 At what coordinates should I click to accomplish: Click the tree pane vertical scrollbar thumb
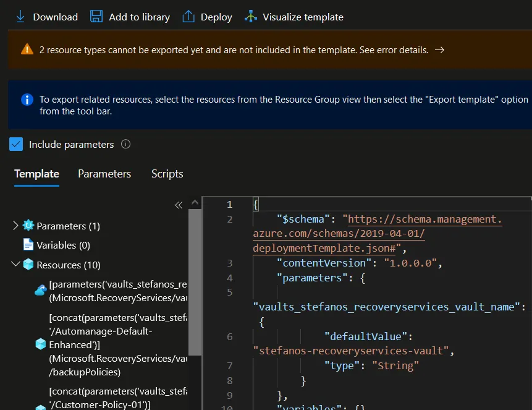point(195,282)
